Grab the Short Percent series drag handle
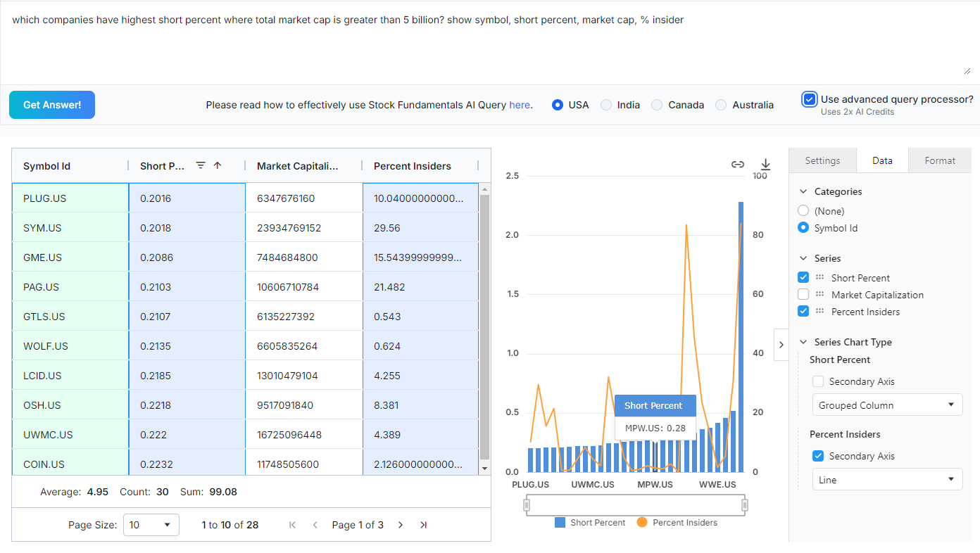Screen dimensions: 980x553 click(820, 278)
